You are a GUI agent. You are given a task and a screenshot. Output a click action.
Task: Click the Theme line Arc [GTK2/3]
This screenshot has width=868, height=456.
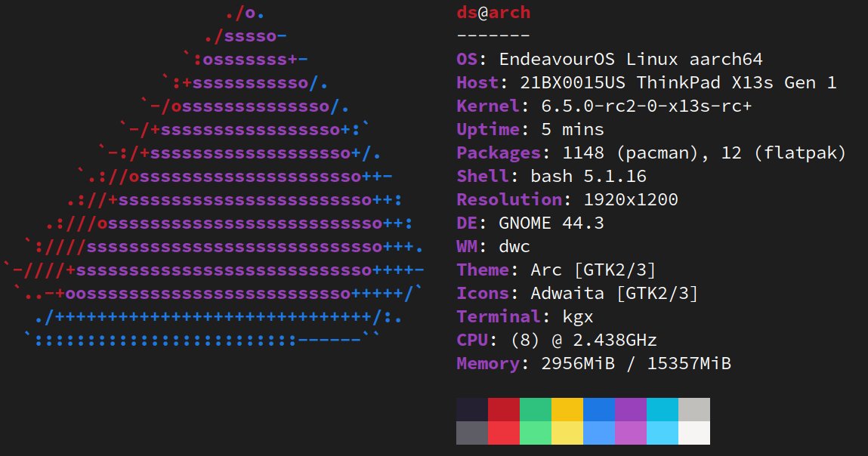pos(556,270)
